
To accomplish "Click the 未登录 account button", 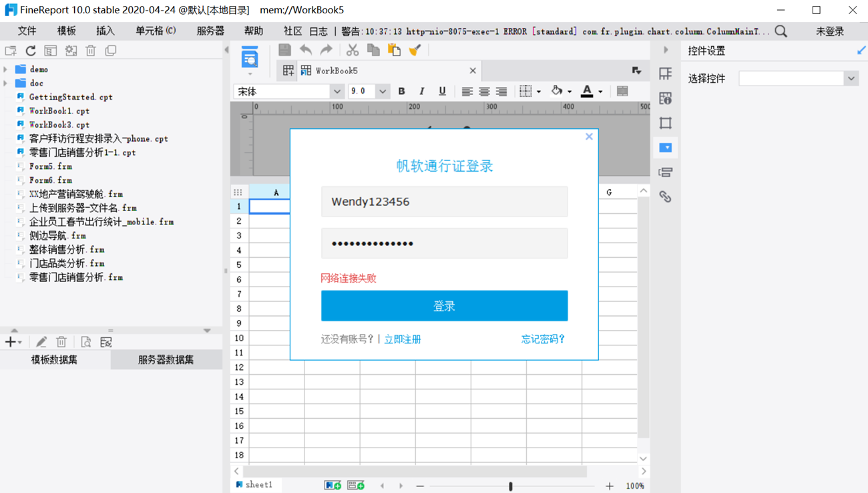I will click(830, 31).
